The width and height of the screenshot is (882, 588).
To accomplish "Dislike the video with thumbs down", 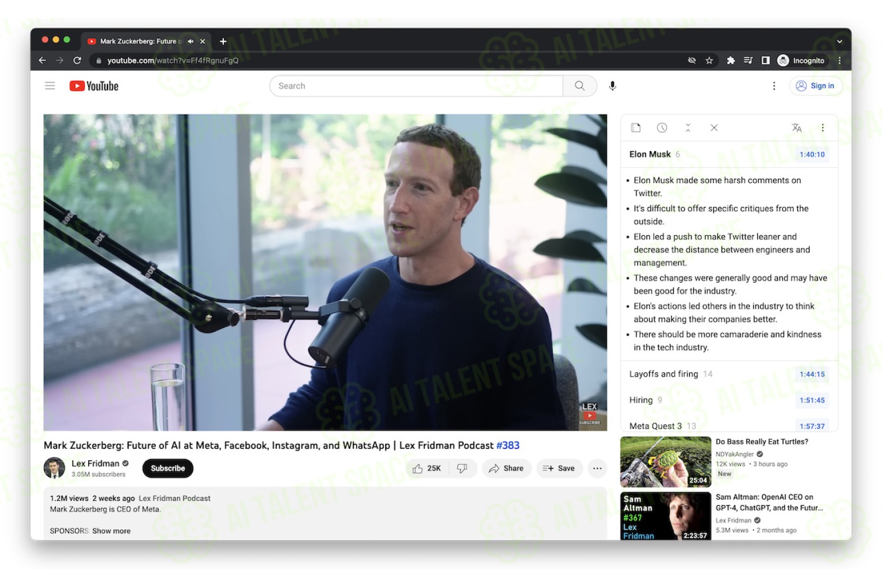I will [x=463, y=468].
